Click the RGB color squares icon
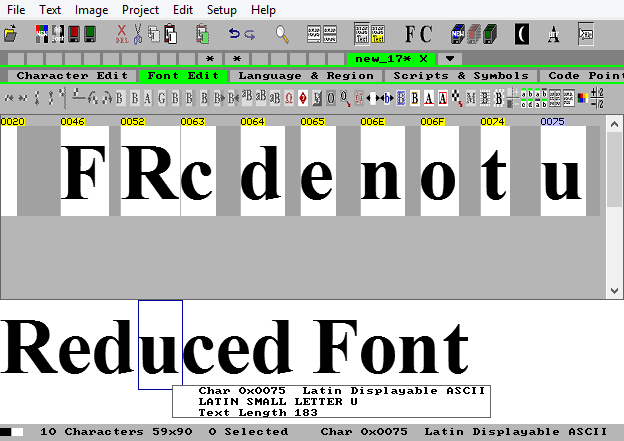This screenshot has height=441, width=624. click(x=583, y=98)
